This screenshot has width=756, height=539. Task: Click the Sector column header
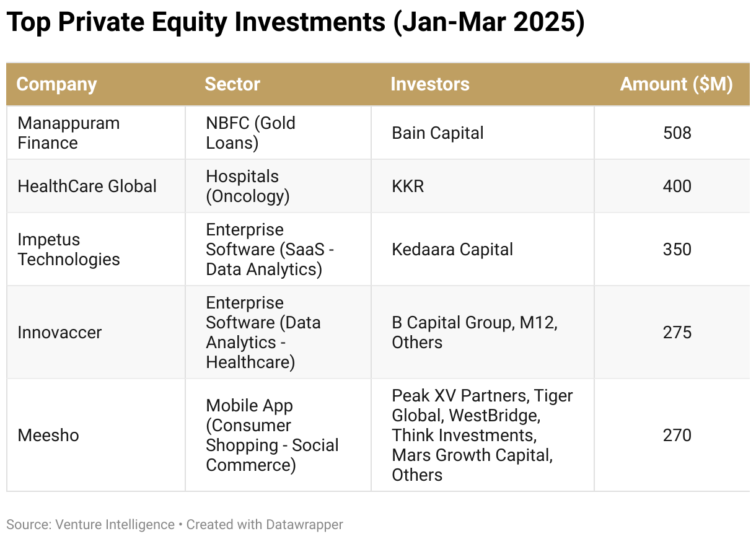pyautogui.click(x=232, y=84)
